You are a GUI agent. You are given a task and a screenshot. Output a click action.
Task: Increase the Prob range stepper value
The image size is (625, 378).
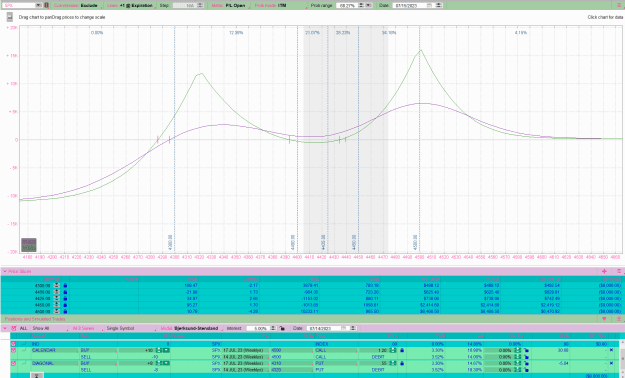361,4
